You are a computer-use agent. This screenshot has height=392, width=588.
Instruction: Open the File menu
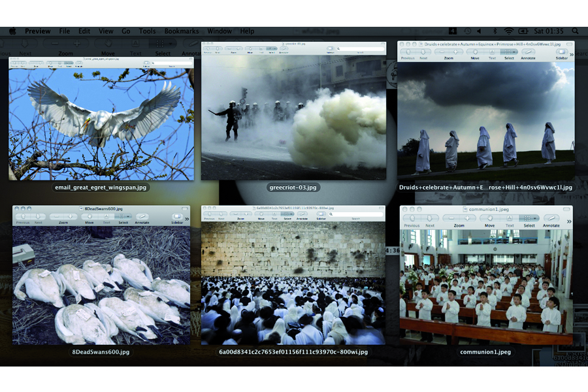(65, 31)
